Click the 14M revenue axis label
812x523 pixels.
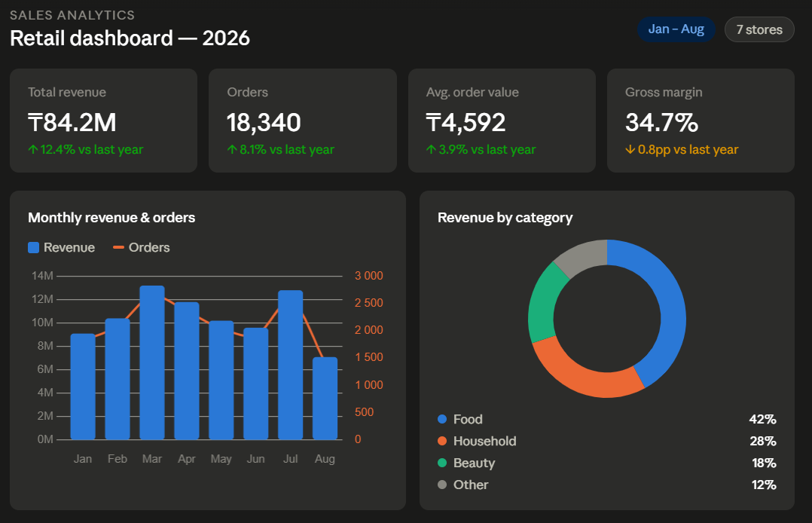(x=42, y=276)
